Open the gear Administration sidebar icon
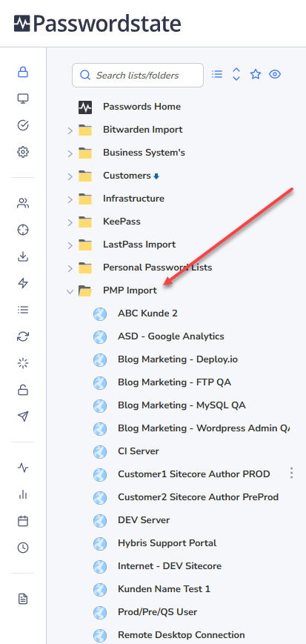 click(23, 153)
